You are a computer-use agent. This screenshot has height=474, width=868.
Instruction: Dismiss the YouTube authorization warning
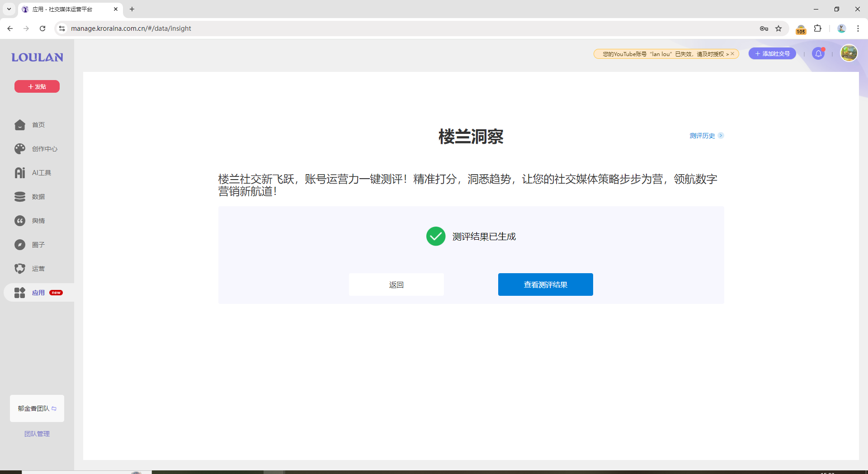click(732, 54)
